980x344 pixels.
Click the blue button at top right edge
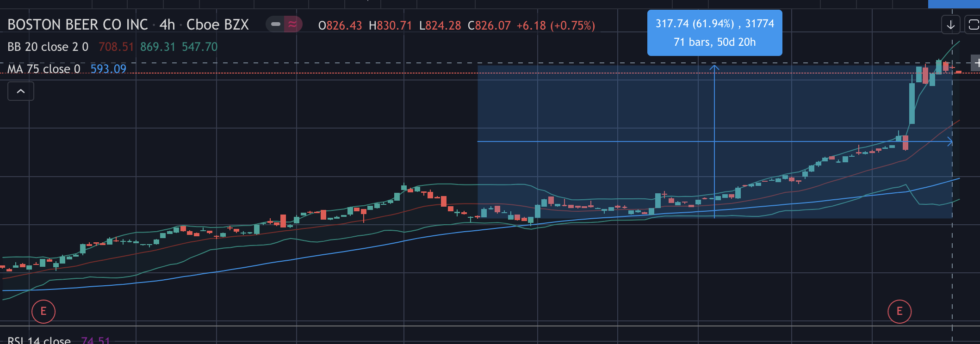point(954,4)
